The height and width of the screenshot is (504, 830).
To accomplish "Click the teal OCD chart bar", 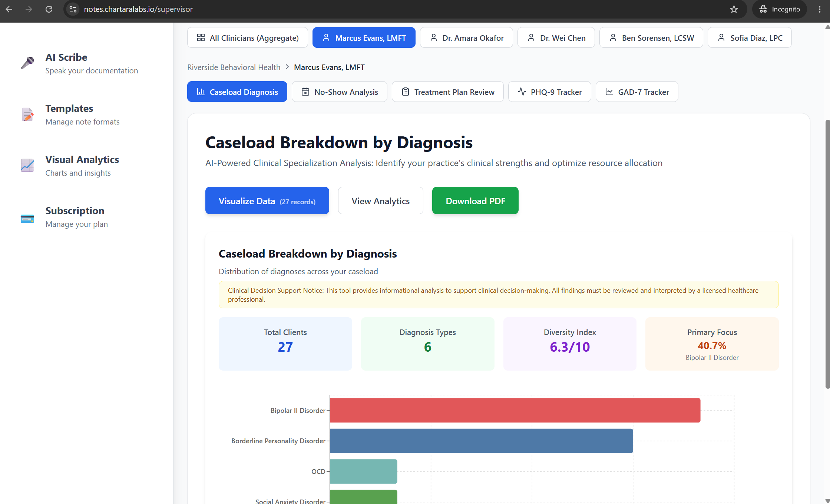I will tap(364, 471).
